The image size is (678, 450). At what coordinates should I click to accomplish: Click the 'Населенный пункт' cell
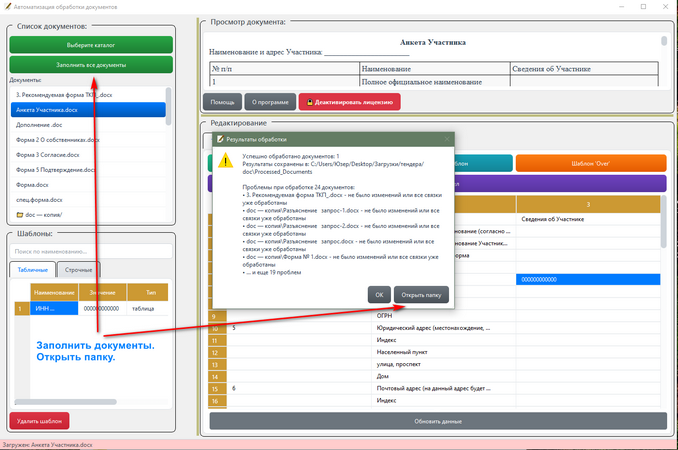445,352
